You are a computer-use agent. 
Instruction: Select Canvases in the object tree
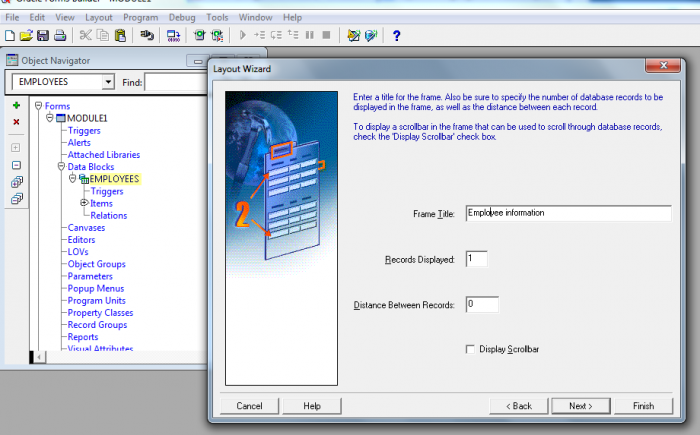point(86,228)
